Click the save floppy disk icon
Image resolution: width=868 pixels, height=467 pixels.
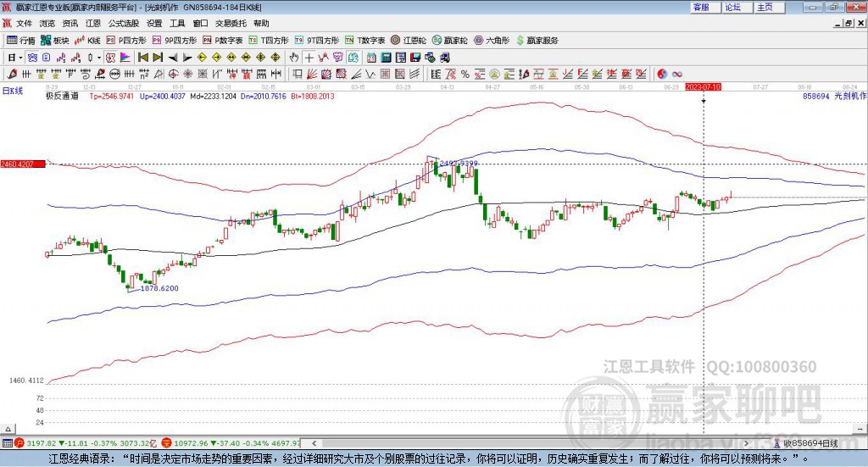pos(415,58)
